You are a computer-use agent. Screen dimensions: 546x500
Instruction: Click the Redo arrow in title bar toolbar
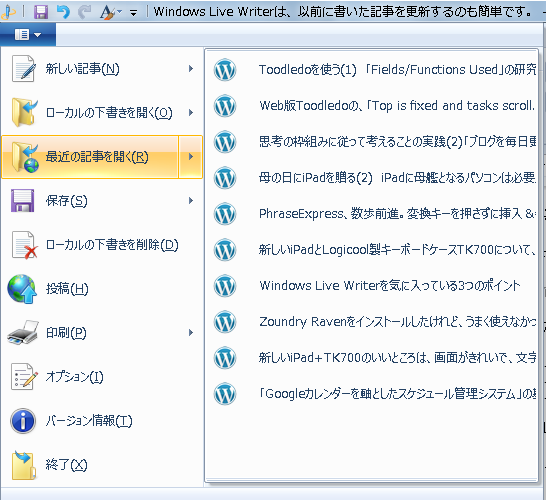pos(85,12)
